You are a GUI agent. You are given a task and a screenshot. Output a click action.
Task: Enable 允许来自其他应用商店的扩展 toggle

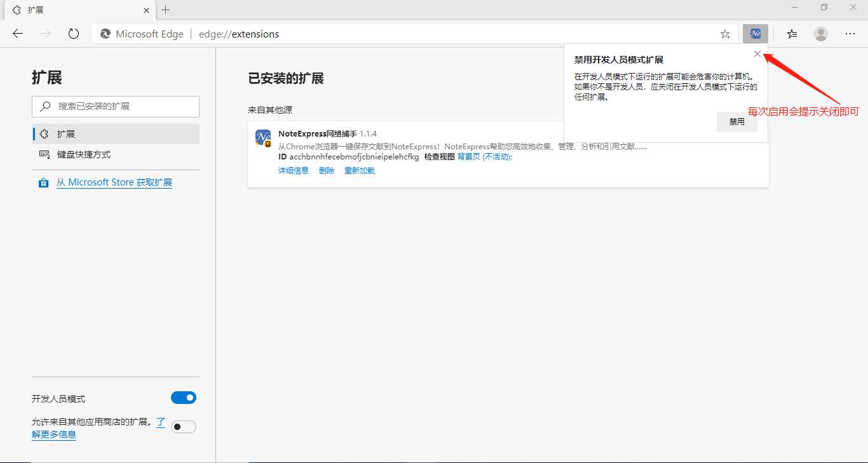[184, 427]
